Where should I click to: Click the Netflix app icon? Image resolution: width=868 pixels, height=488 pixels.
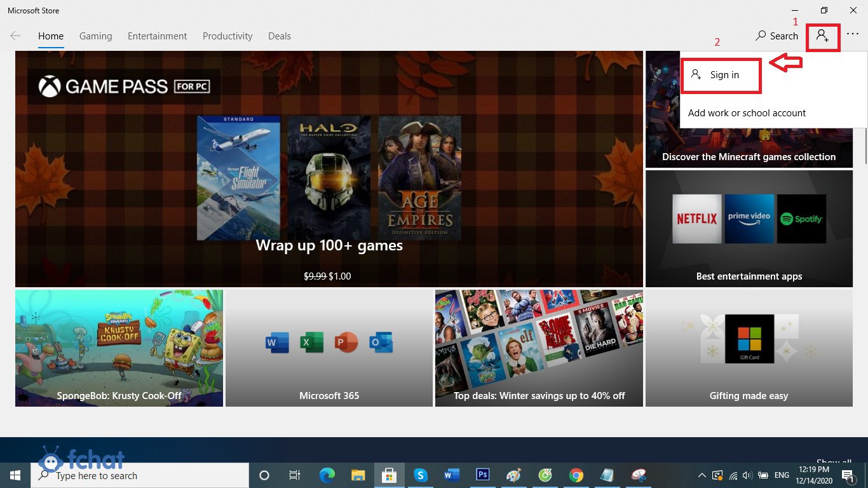click(x=696, y=219)
